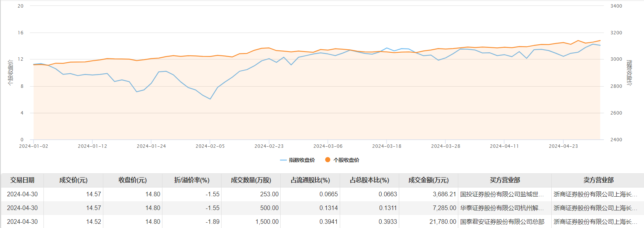Click the left axis title 个股收盘价
This screenshot has width=644, height=228.
click(10, 72)
